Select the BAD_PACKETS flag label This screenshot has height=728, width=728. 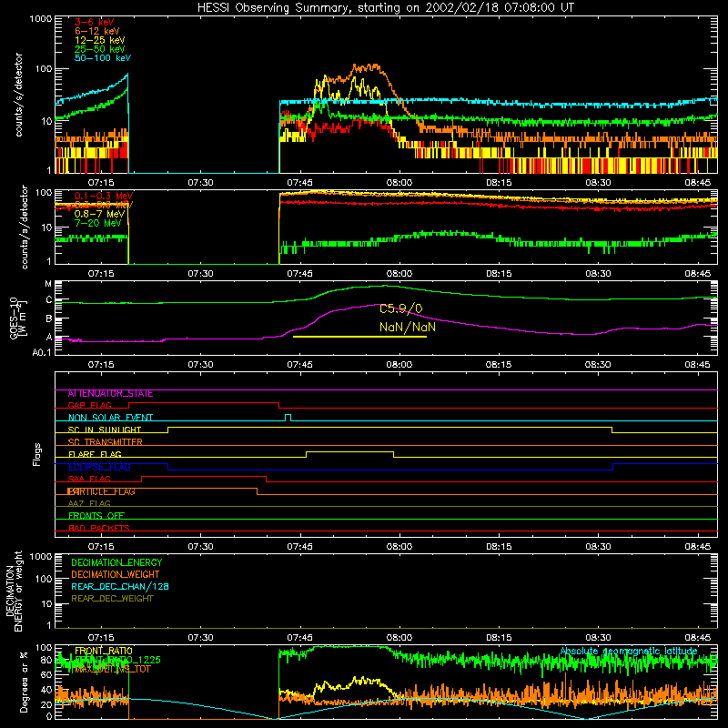[99, 528]
